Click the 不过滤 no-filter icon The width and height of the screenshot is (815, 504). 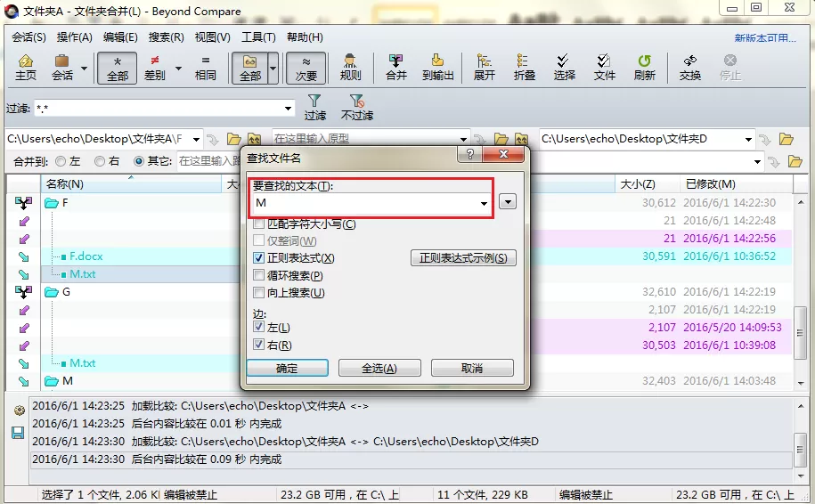[357, 108]
